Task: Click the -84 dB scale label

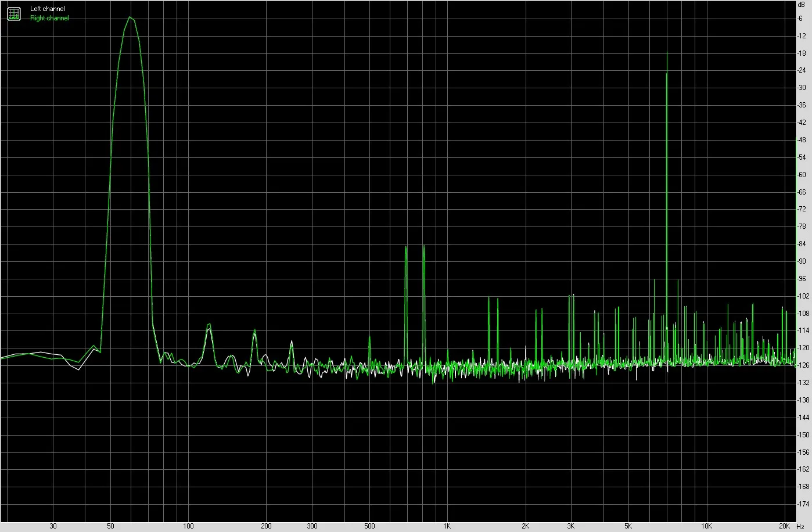Action: pyautogui.click(x=803, y=244)
